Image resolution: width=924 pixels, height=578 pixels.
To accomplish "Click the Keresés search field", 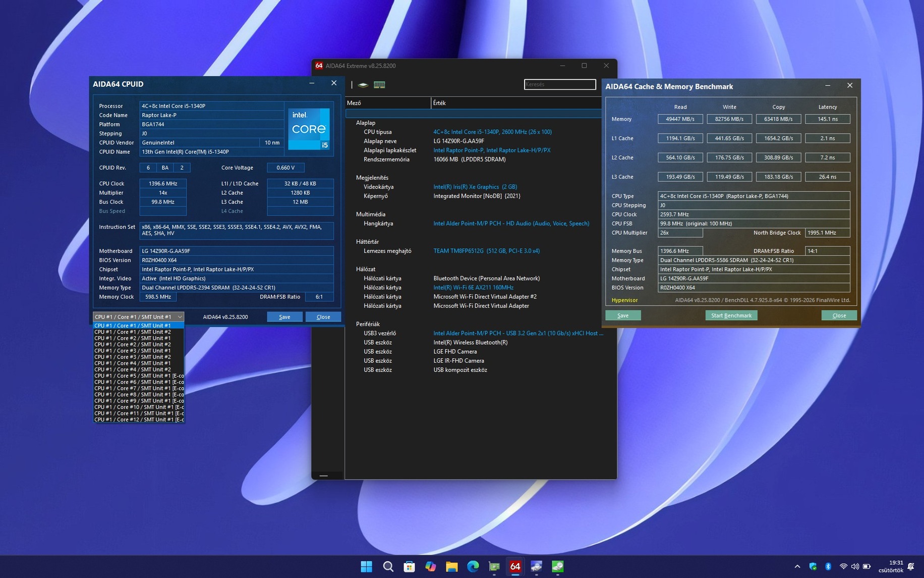I will [559, 84].
